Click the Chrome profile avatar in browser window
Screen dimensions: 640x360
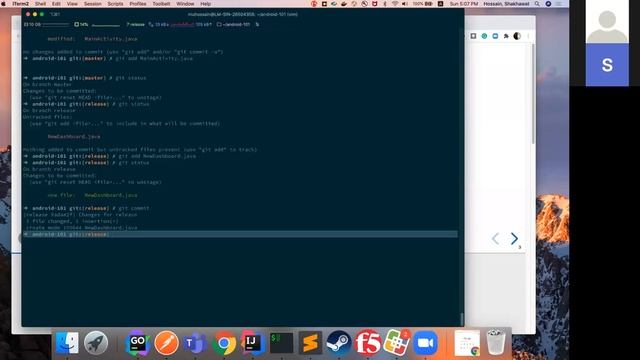[517, 36]
